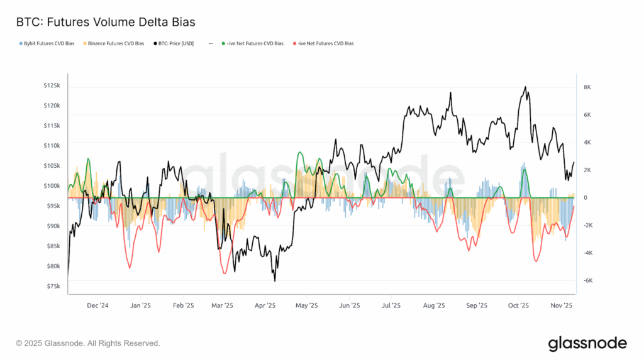
Task: Show or hide +ive Net Futures CVD Bias
Action: [255, 44]
